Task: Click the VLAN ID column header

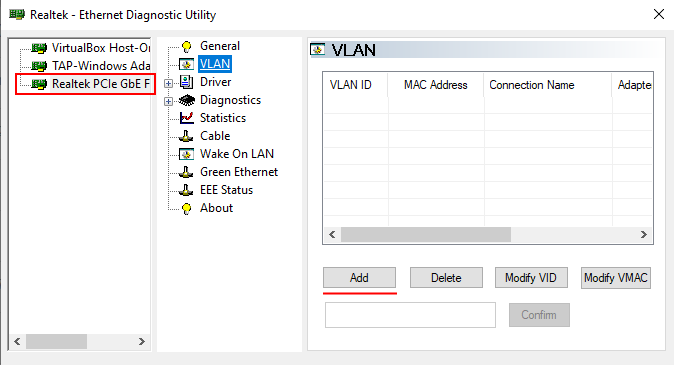Action: pyautogui.click(x=355, y=85)
